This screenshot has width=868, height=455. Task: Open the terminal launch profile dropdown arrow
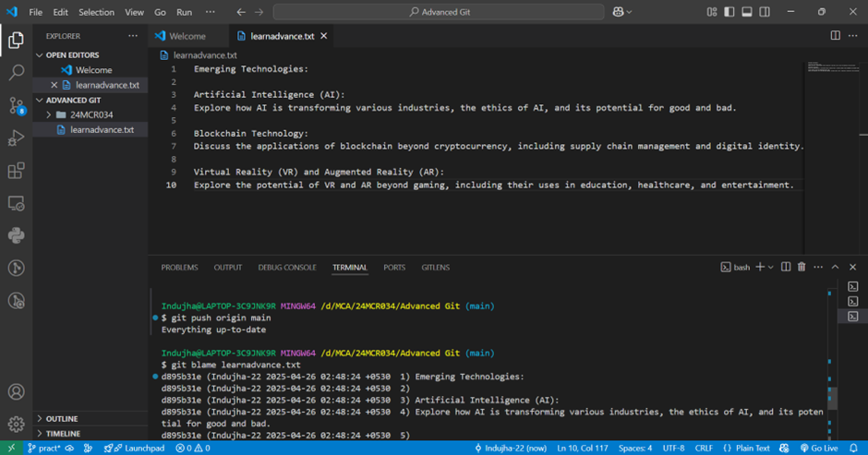(x=770, y=267)
